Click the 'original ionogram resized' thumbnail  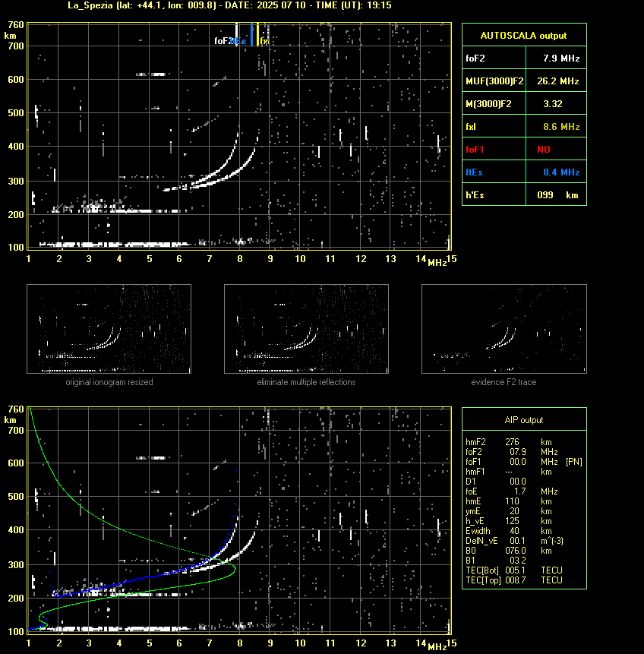click(109, 329)
